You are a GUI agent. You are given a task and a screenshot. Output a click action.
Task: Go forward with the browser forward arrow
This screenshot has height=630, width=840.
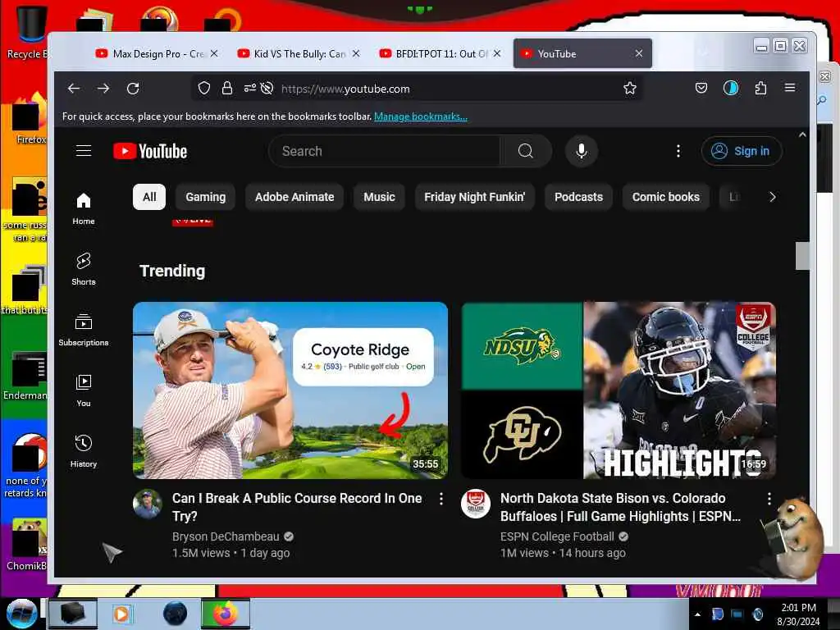point(103,89)
